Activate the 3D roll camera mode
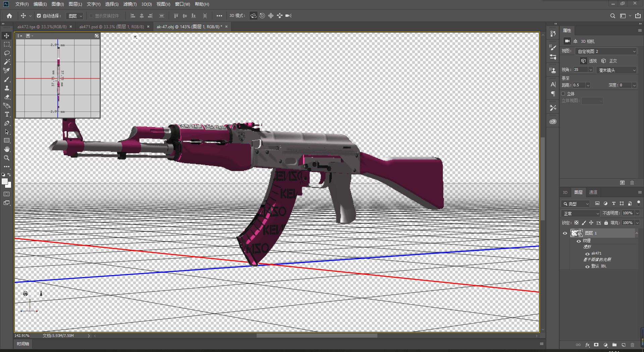The height and width of the screenshot is (352, 644). coord(262,16)
